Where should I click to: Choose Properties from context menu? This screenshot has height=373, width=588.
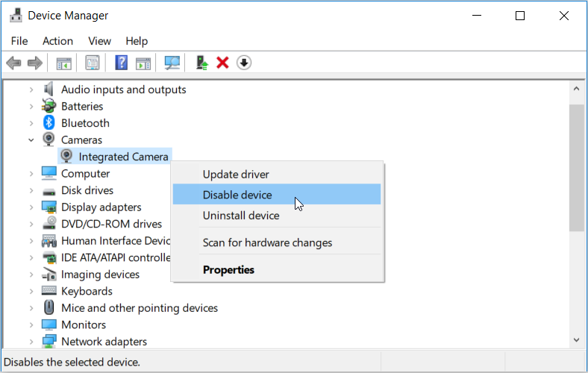tap(277, 269)
